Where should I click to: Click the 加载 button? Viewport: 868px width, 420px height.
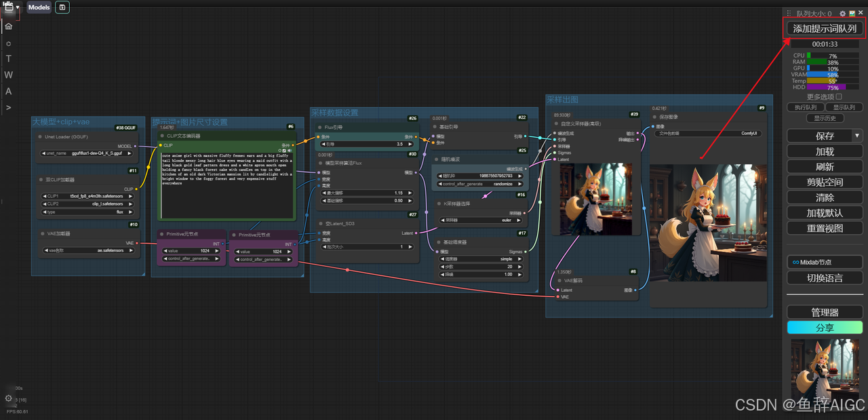click(825, 151)
